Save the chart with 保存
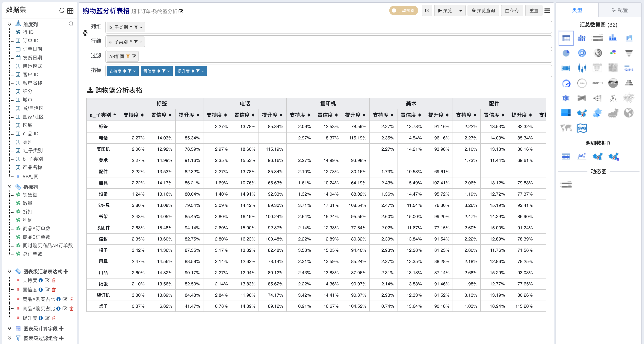The height and width of the screenshot is (344, 644). [512, 11]
